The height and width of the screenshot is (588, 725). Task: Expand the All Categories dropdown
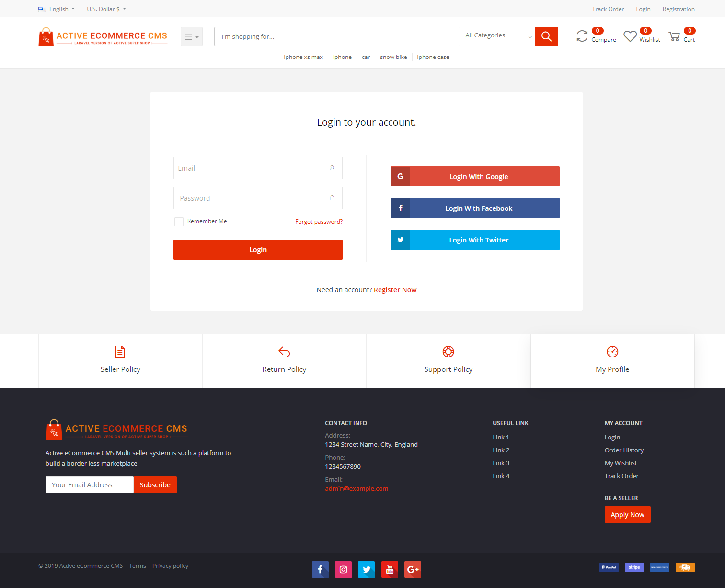(x=497, y=36)
